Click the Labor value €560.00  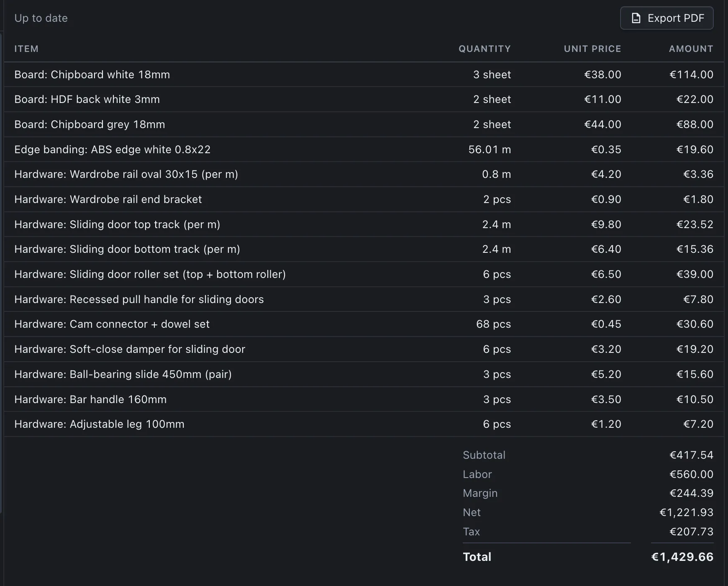[x=691, y=474]
